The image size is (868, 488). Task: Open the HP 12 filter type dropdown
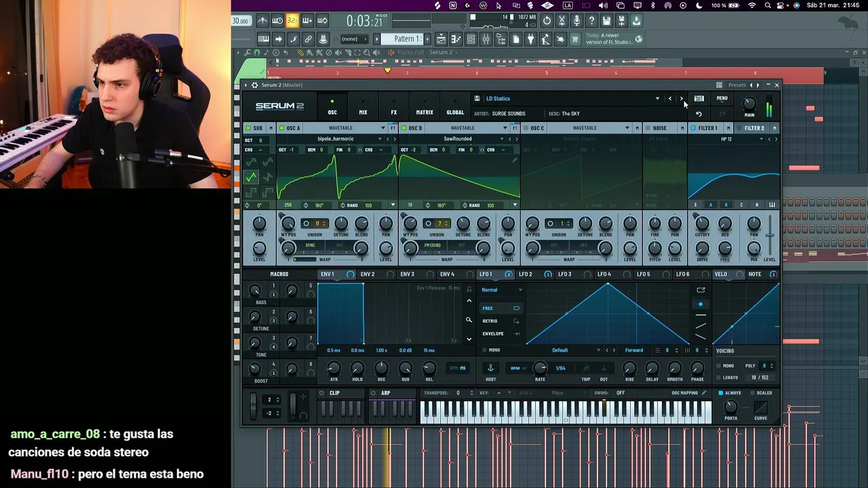pyautogui.click(x=726, y=139)
